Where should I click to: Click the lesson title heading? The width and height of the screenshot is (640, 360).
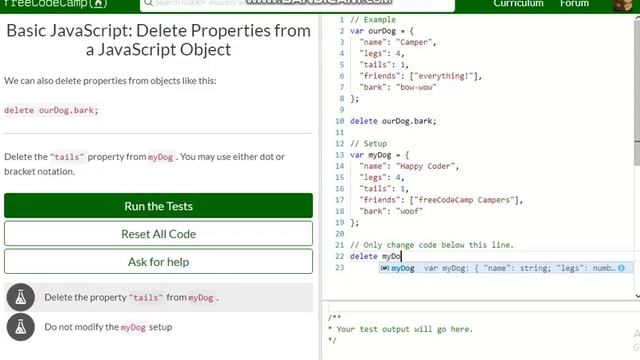158,40
